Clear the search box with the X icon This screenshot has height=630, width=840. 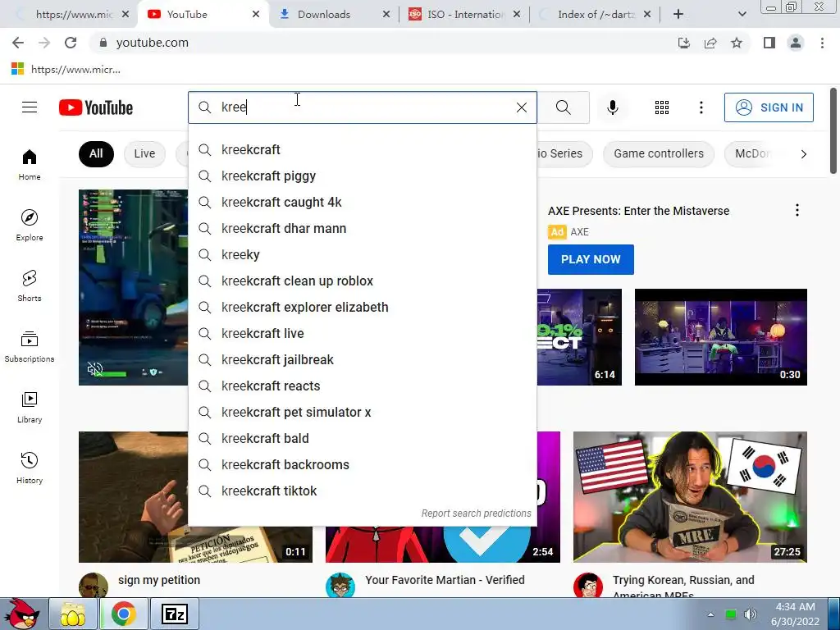tap(521, 107)
